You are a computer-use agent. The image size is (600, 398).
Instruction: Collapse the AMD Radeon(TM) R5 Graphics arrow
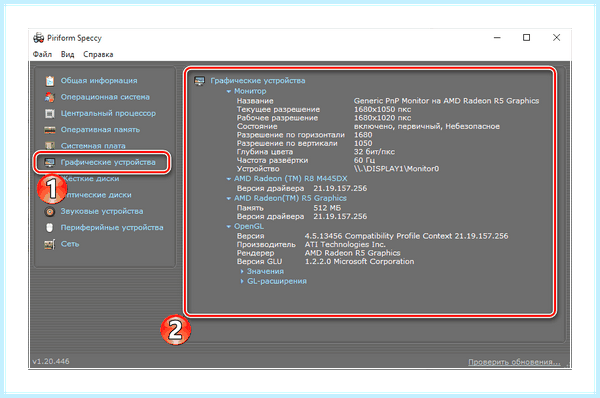(228, 199)
